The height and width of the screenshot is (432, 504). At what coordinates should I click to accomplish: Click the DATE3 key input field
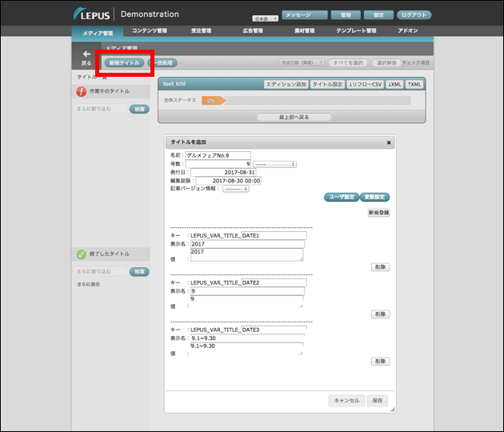[274, 330]
